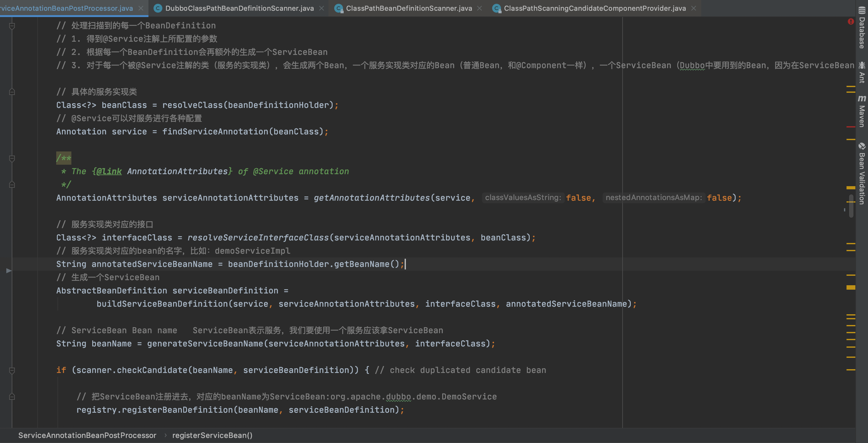This screenshot has height=443, width=868.
Task: Place cursor on annotatedServiceBeanName declaration
Action: 152,264
